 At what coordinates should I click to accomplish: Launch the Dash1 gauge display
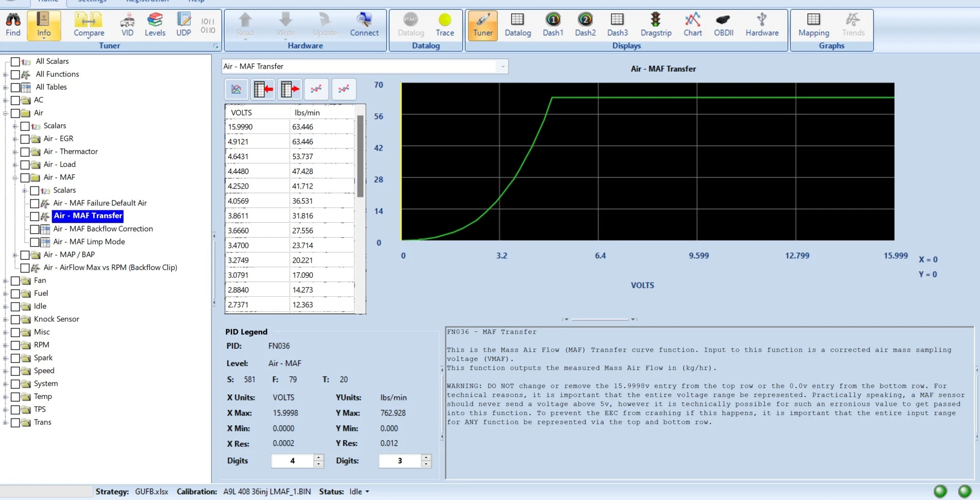[553, 25]
